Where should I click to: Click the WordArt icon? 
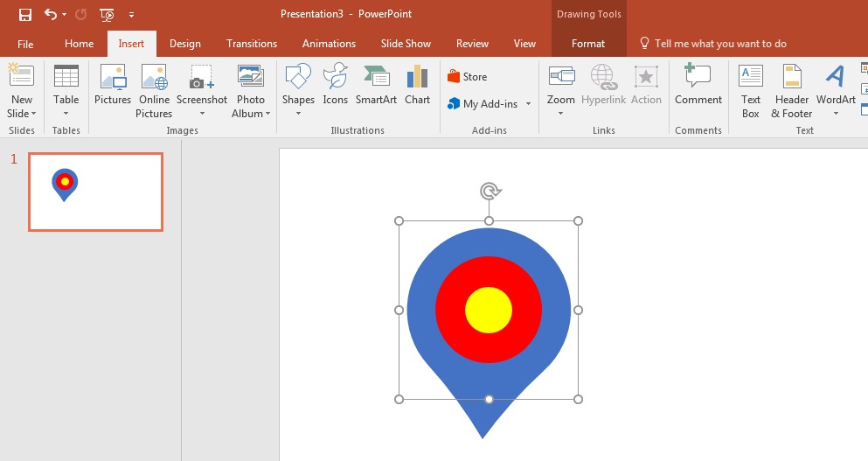point(836,76)
